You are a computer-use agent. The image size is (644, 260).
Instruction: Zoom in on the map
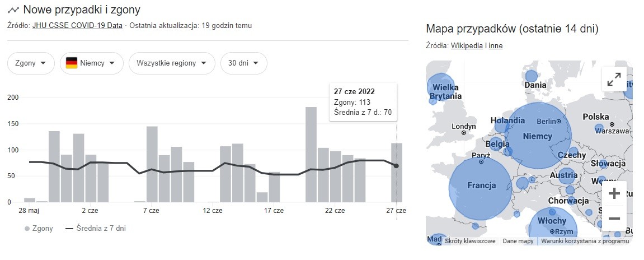[x=614, y=194]
